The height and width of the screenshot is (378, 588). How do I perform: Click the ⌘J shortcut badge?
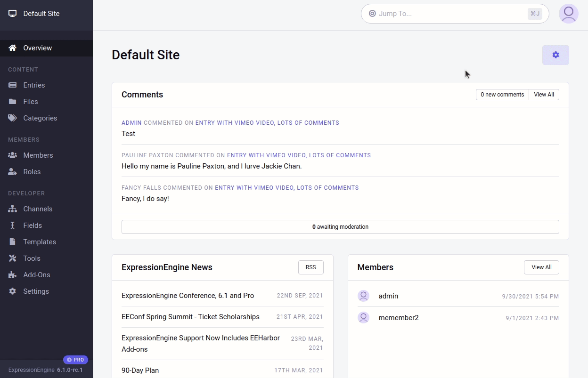coord(535,14)
